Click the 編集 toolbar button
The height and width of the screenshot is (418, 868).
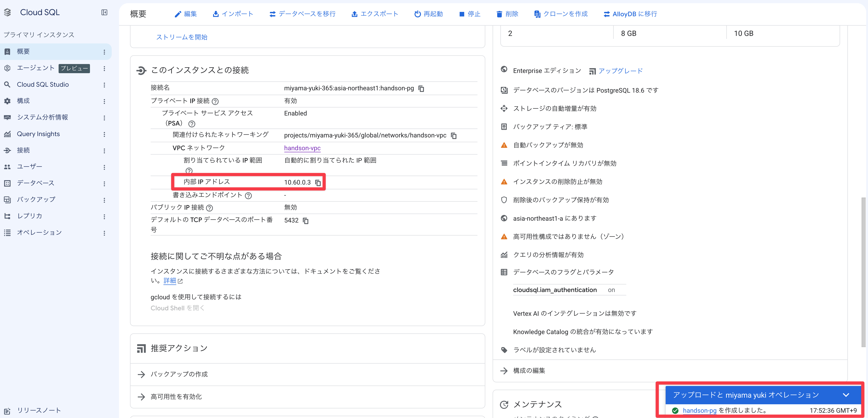(x=186, y=14)
